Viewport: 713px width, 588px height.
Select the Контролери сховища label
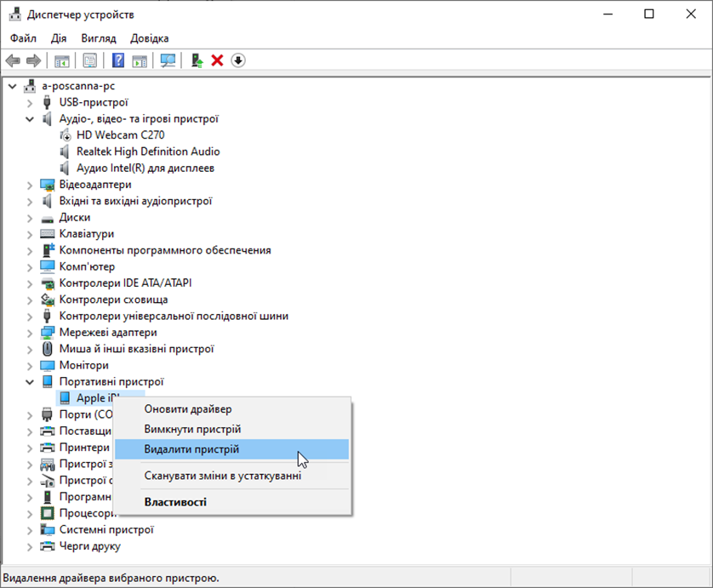point(113,300)
